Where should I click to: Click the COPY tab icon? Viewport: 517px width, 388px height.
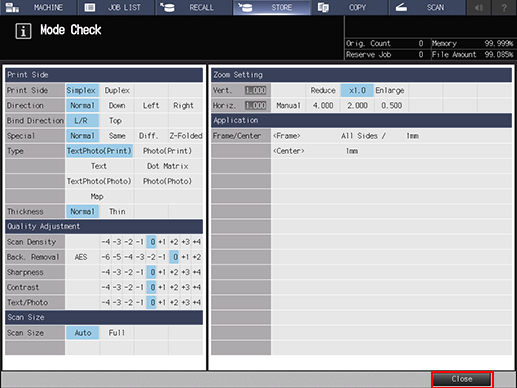(x=323, y=7)
